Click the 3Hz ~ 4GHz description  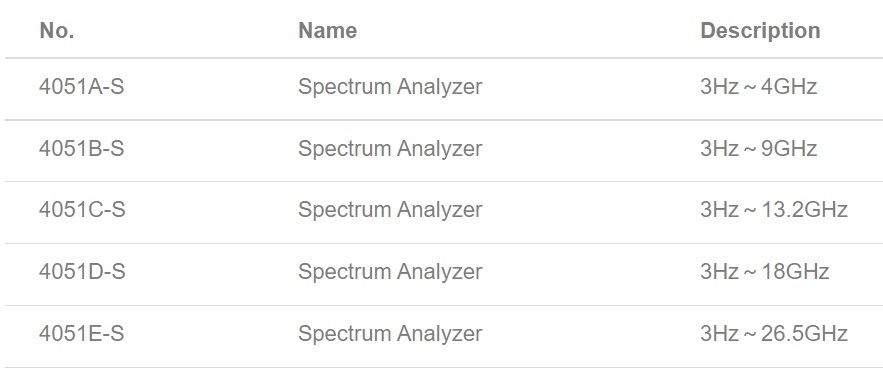click(x=759, y=87)
